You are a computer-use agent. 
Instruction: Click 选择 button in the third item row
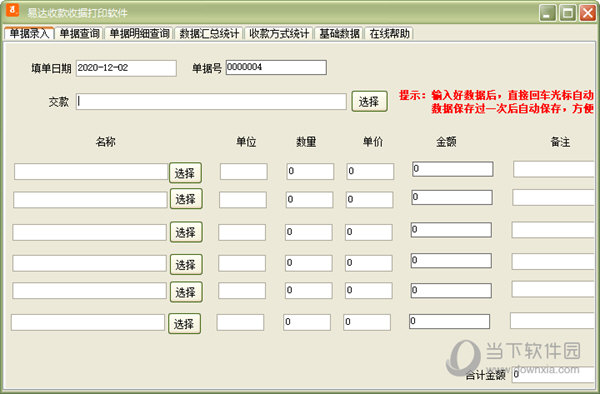click(186, 232)
